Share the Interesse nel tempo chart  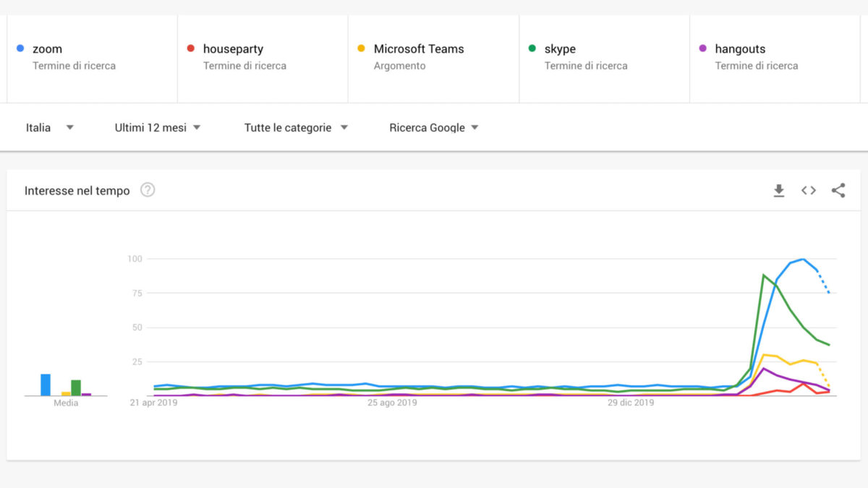point(838,191)
